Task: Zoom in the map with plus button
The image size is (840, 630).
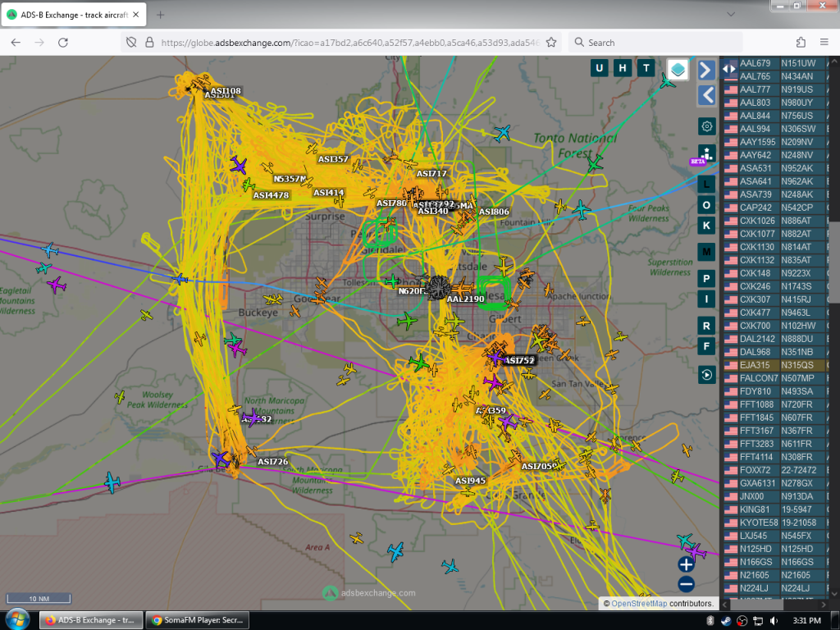Action: (687, 564)
